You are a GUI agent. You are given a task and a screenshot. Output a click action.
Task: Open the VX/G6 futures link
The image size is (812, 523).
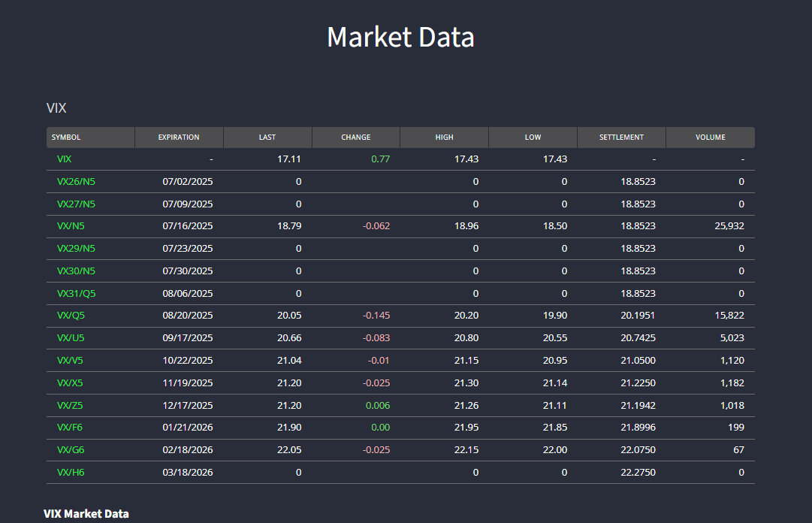[x=71, y=450]
